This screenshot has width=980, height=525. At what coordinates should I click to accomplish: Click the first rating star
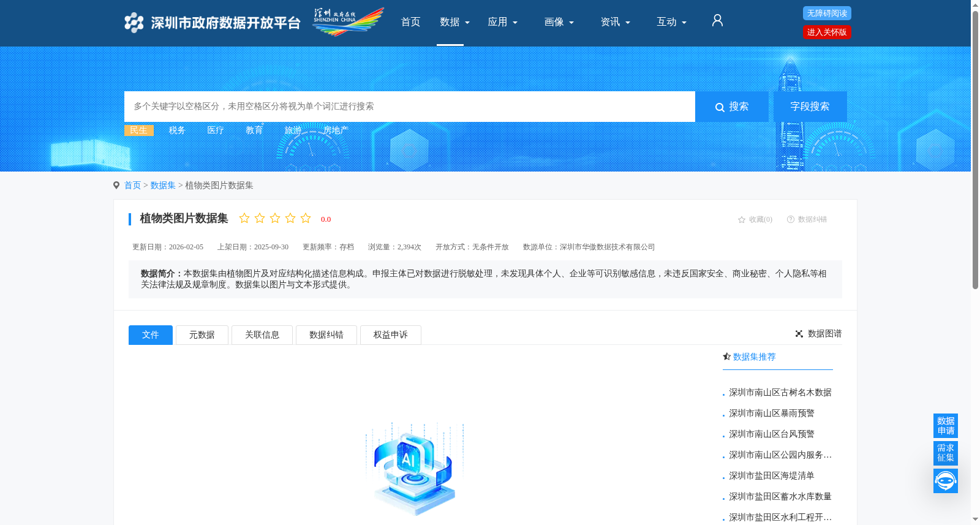click(244, 218)
